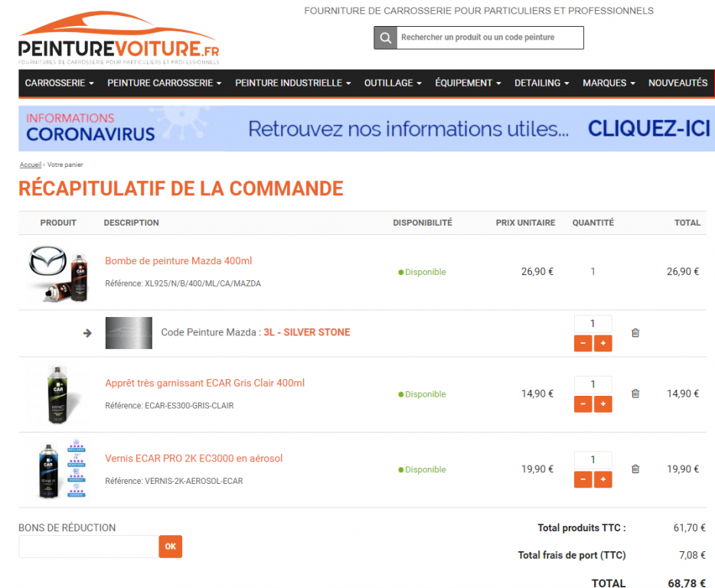This screenshot has width=715, height=588.
Task: Expand the Peinture Industrielle menu
Action: coord(292,83)
